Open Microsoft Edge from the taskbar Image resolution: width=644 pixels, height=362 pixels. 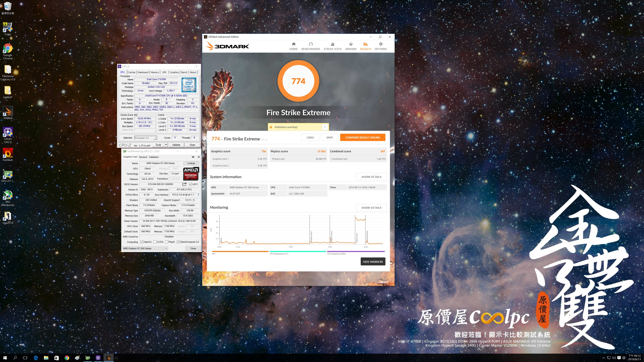click(x=36, y=358)
